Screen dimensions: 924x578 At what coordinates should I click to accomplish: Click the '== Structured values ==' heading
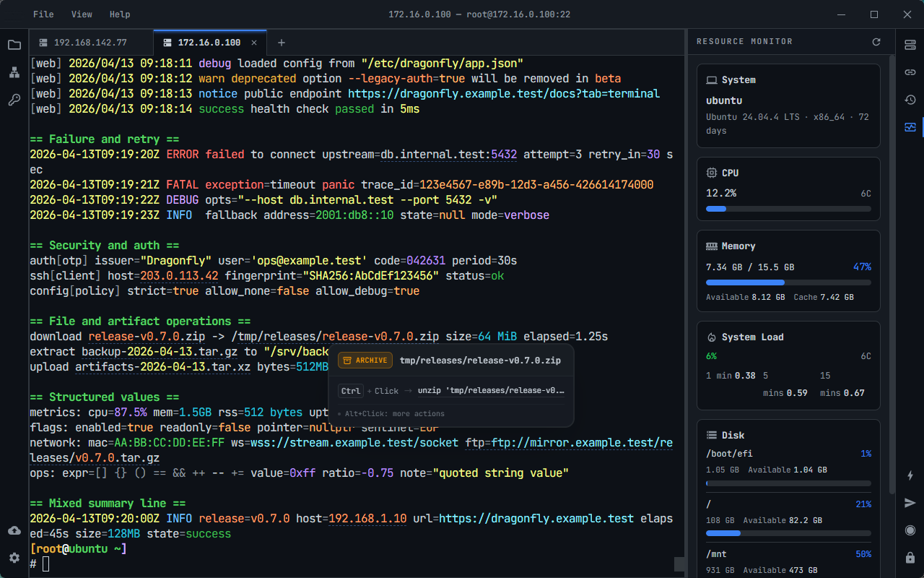(105, 397)
